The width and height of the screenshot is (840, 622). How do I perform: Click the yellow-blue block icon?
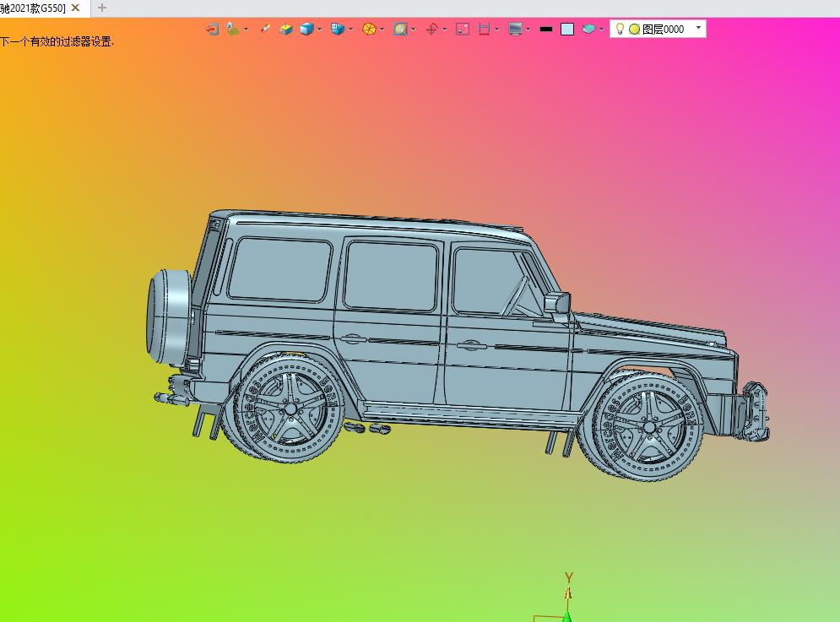pyautogui.click(x=285, y=29)
